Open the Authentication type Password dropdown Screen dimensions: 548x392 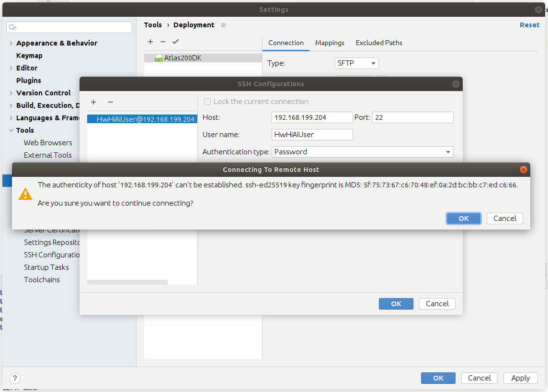coord(362,152)
